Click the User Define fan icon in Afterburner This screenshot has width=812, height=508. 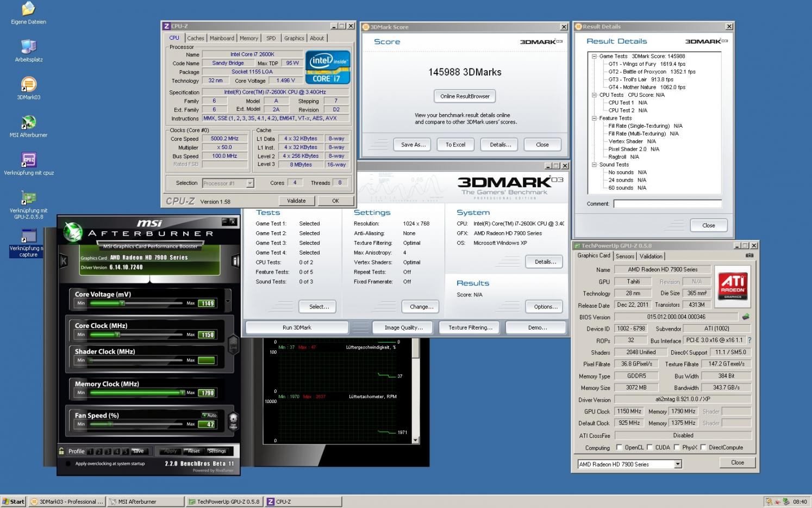click(x=233, y=420)
